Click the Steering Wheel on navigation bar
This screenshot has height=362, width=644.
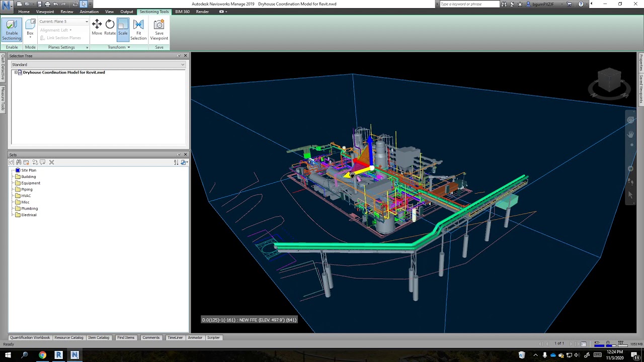point(630,120)
